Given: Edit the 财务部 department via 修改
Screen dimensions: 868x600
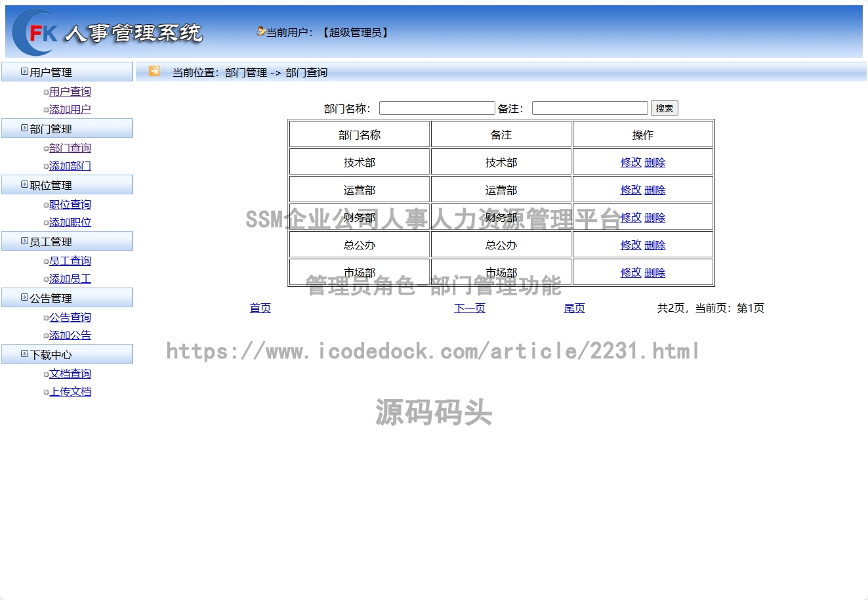Looking at the screenshot, I should click(x=630, y=217).
